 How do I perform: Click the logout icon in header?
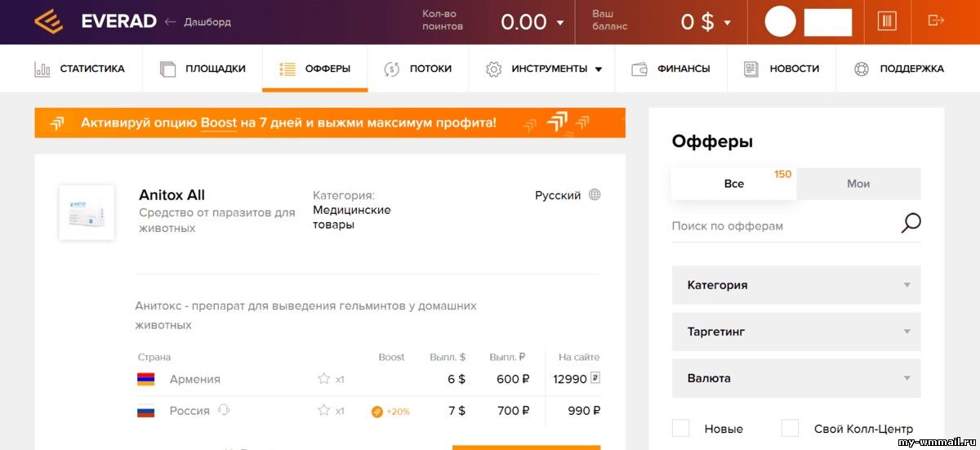pos(936,21)
